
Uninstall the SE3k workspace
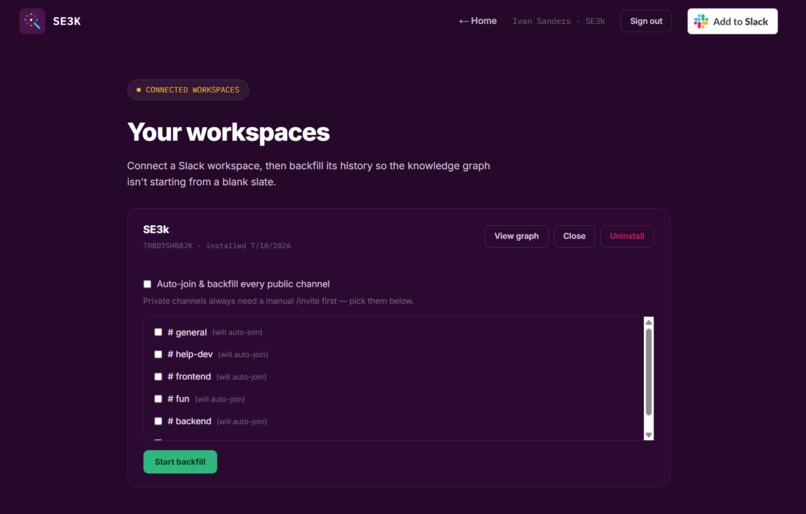627,236
